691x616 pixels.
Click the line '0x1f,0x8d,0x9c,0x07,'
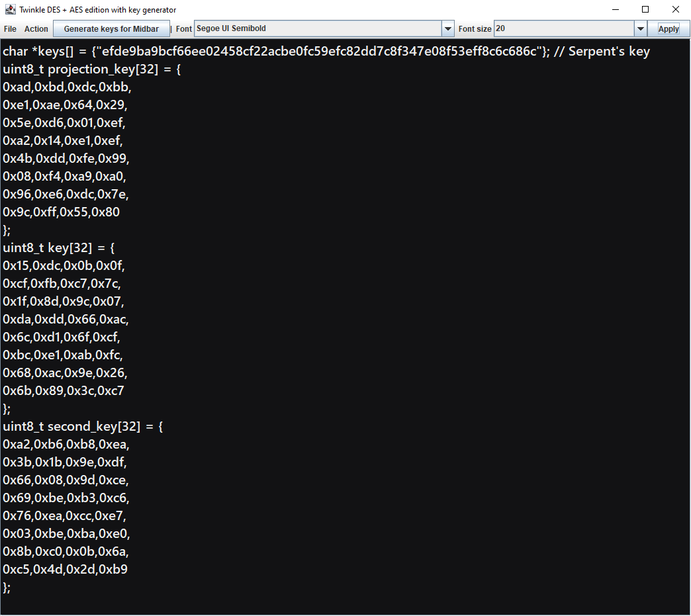64,302
